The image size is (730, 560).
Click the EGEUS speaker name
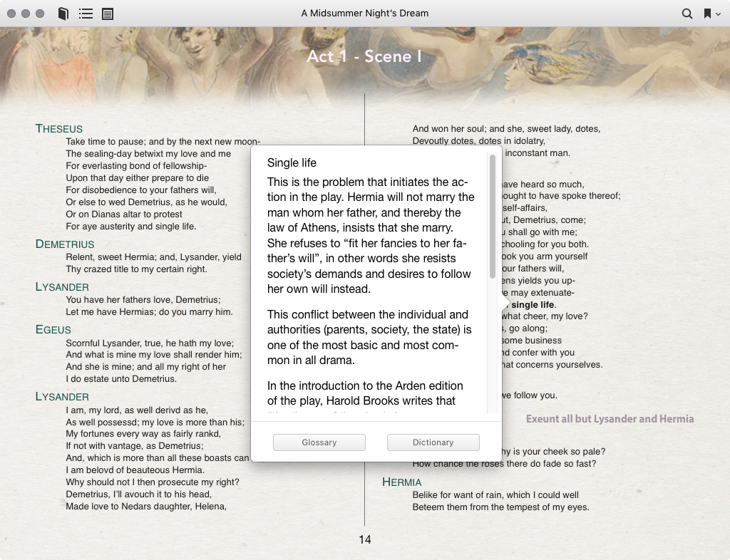(x=53, y=329)
